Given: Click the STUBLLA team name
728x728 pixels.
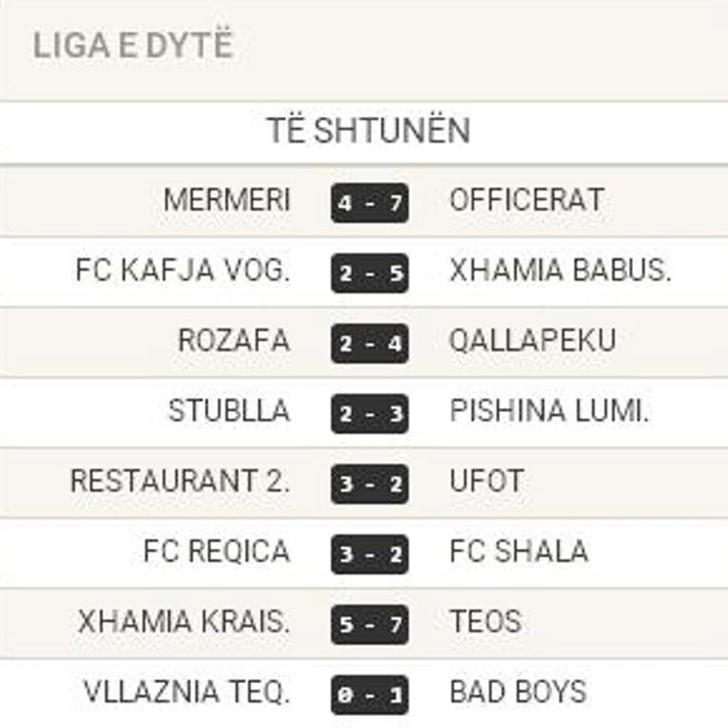Looking at the screenshot, I should coord(229,411).
